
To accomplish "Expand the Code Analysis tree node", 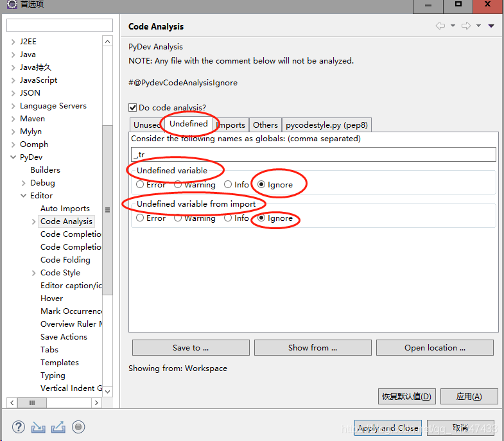I will click(33, 222).
